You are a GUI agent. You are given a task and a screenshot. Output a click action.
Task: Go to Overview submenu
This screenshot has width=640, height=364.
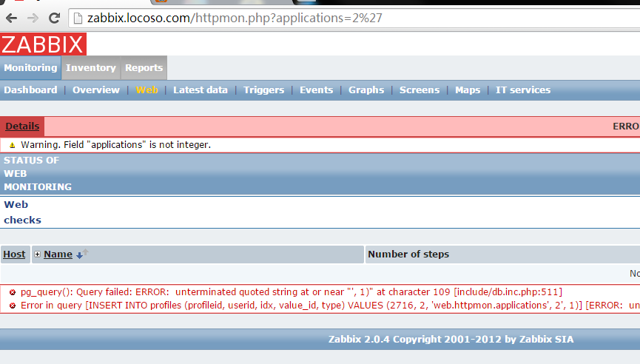[x=96, y=90]
